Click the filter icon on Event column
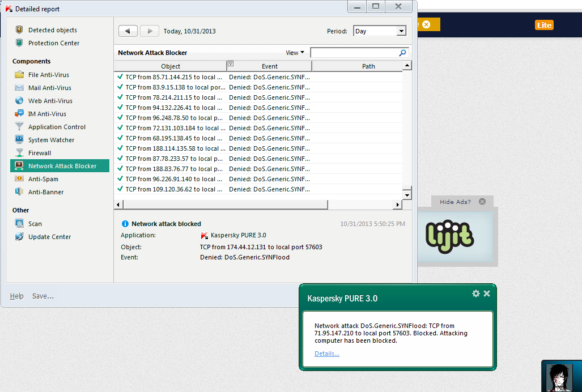The height and width of the screenshot is (392, 582). point(231,64)
